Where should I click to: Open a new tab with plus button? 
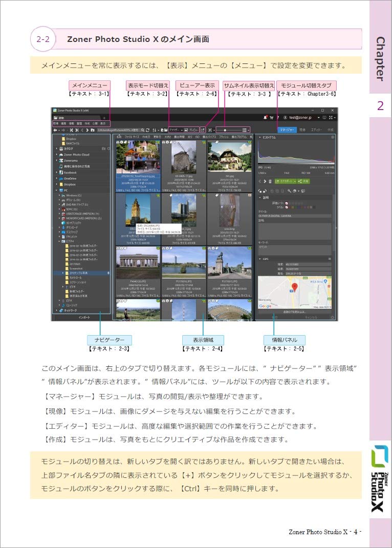point(104,118)
